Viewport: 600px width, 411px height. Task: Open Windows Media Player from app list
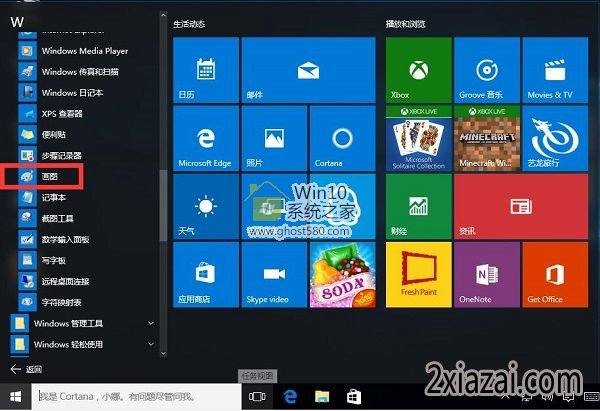(84, 51)
